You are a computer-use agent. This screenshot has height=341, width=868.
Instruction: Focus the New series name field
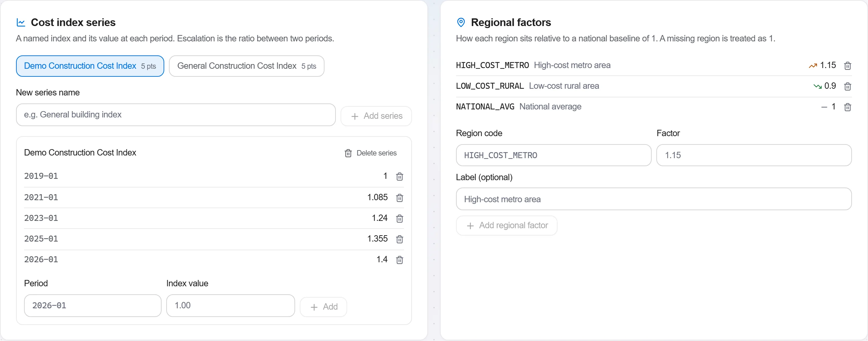click(176, 115)
